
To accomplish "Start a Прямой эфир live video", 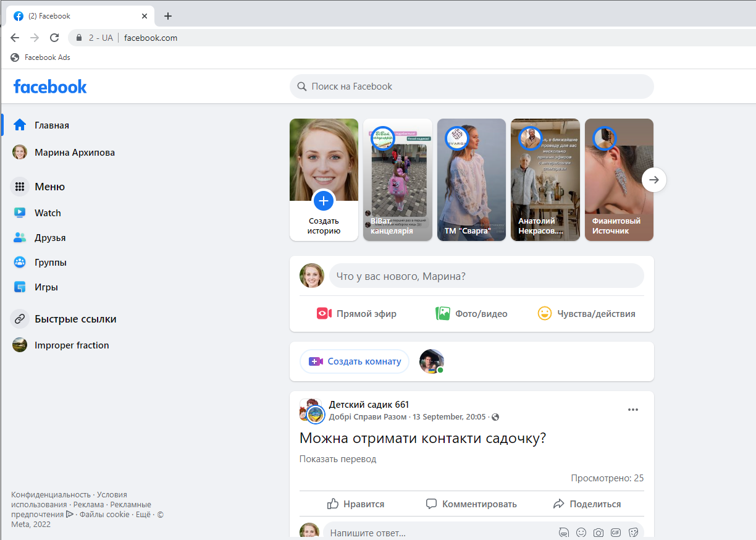I will pos(356,313).
